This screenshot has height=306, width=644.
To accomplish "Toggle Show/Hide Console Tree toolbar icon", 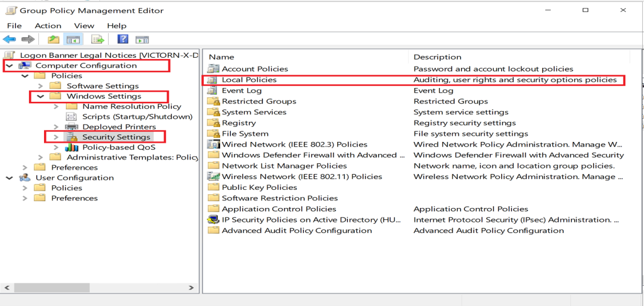I will (x=74, y=40).
